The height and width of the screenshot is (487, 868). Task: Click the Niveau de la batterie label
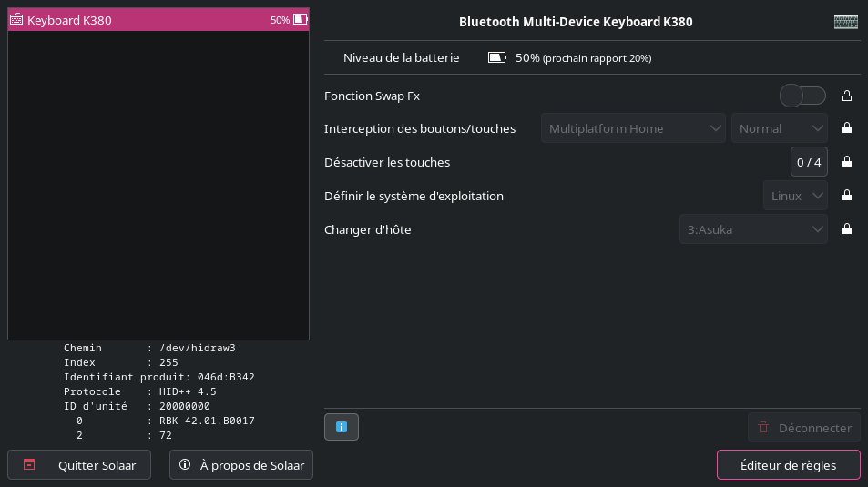[x=402, y=57]
